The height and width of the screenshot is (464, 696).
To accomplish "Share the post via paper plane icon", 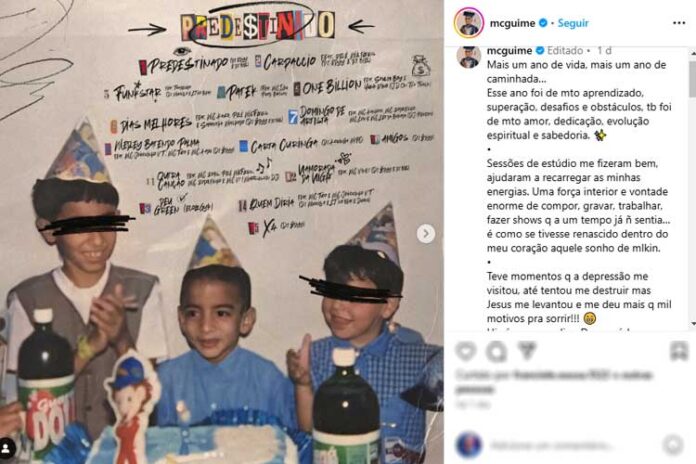I will (x=527, y=351).
